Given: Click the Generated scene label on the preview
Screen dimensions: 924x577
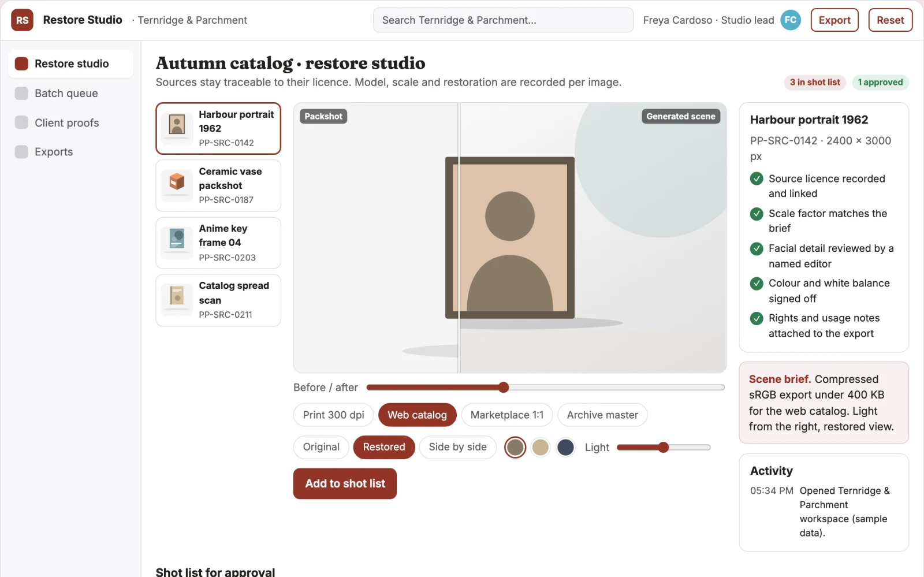Looking at the screenshot, I should coord(681,116).
